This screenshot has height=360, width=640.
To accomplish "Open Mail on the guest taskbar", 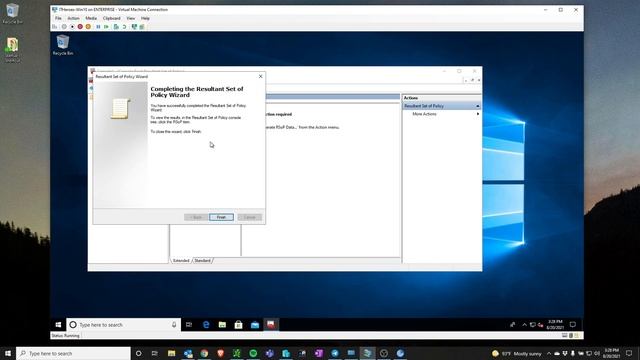I will [x=255, y=325].
